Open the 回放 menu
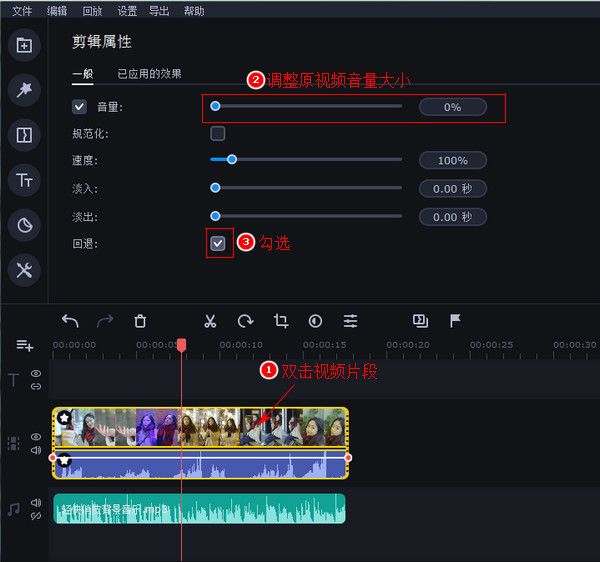600x562 pixels. tap(92, 11)
